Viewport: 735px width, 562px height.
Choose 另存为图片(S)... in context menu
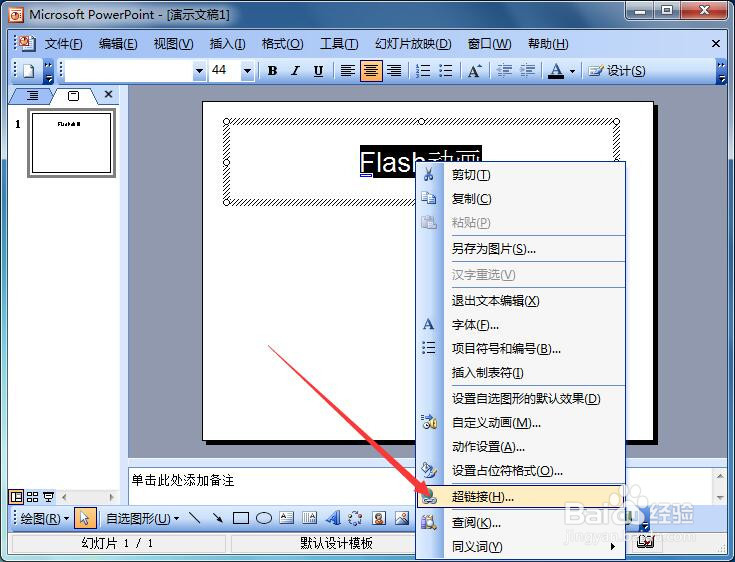pos(521,249)
